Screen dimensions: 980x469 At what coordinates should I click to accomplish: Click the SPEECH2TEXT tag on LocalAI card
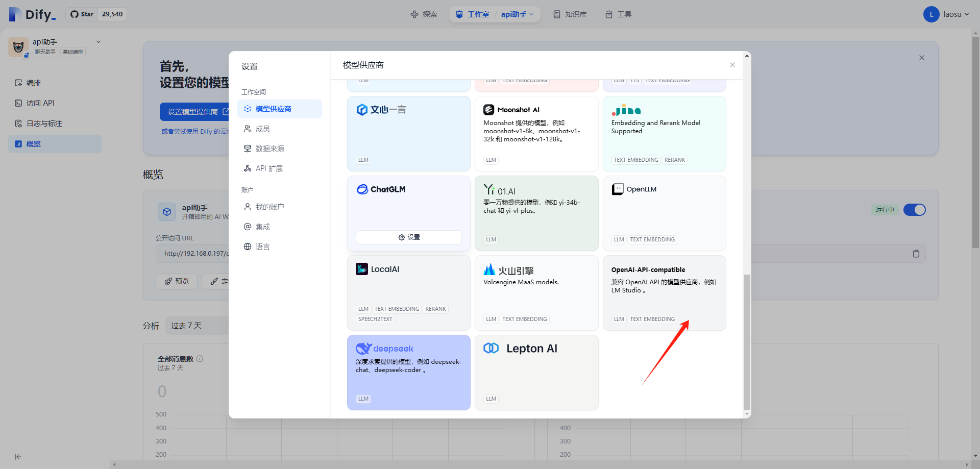[375, 319]
